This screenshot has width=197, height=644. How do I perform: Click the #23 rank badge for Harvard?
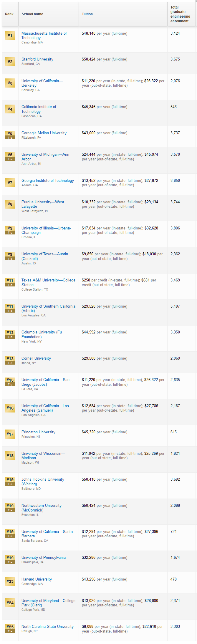[10, 581]
